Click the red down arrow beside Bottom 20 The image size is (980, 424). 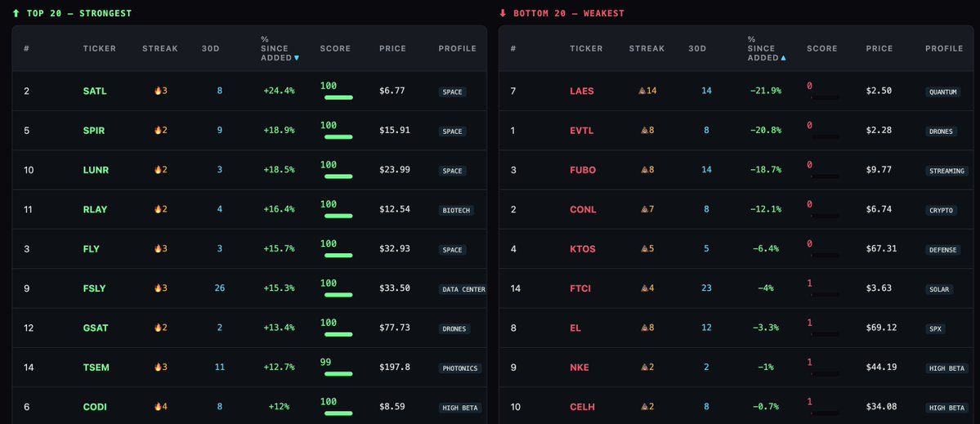[x=503, y=13]
